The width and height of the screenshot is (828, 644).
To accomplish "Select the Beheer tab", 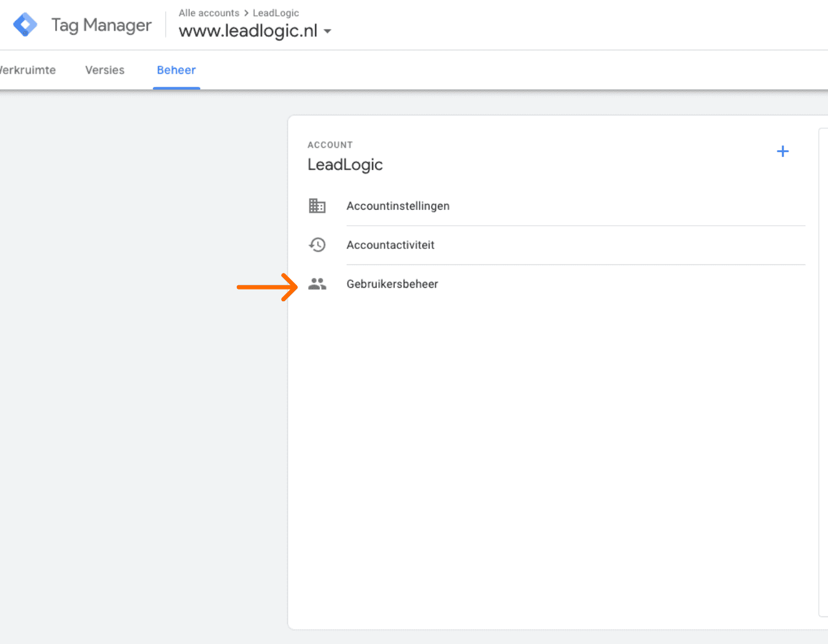I will point(176,70).
